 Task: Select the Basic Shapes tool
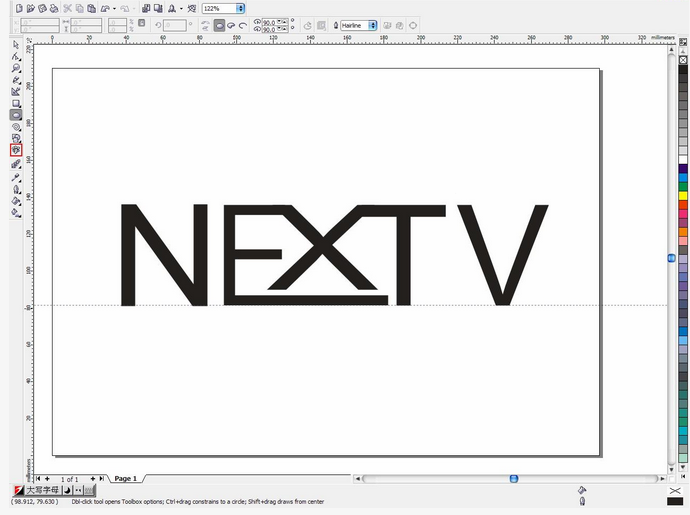click(x=16, y=138)
